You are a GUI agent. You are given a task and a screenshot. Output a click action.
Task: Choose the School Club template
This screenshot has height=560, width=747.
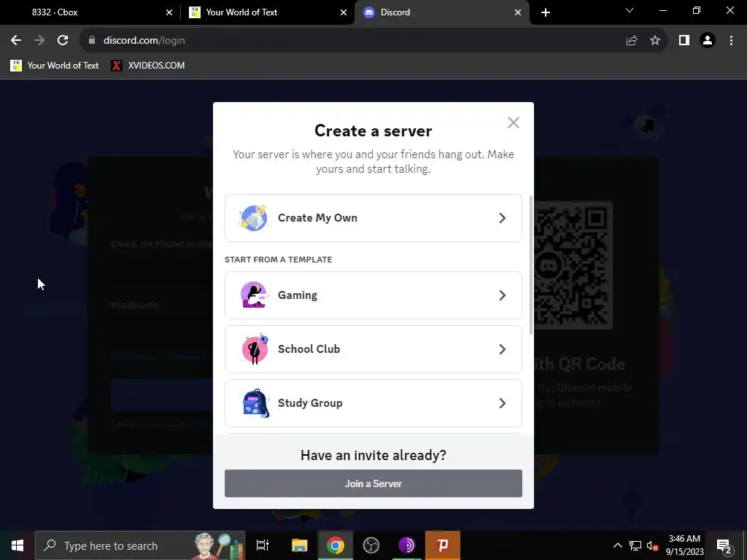tap(373, 349)
